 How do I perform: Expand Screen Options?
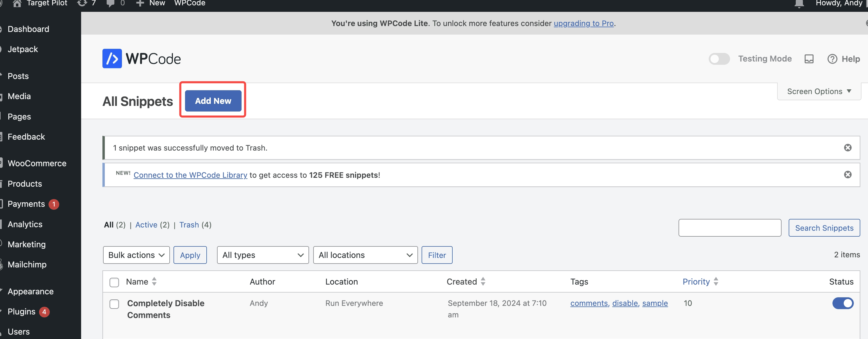point(818,91)
